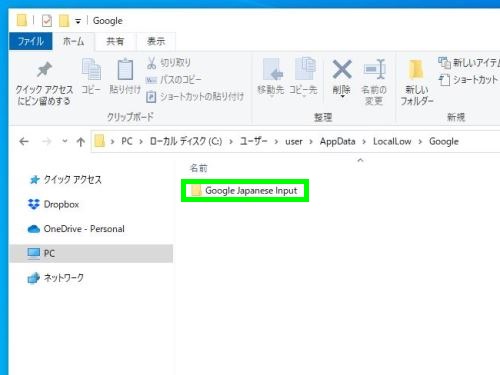500x375 pixels.
Task: Select the Google Japanese Input folder
Action: pyautogui.click(x=245, y=191)
